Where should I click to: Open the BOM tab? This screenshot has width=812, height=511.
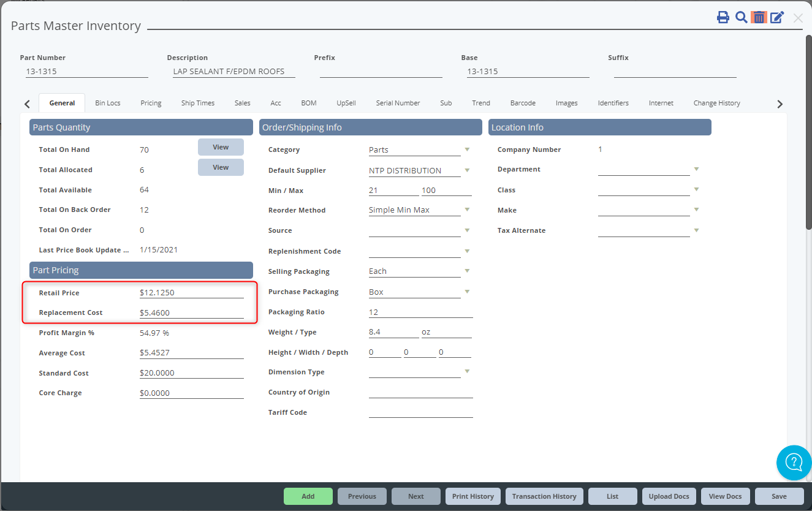click(309, 103)
